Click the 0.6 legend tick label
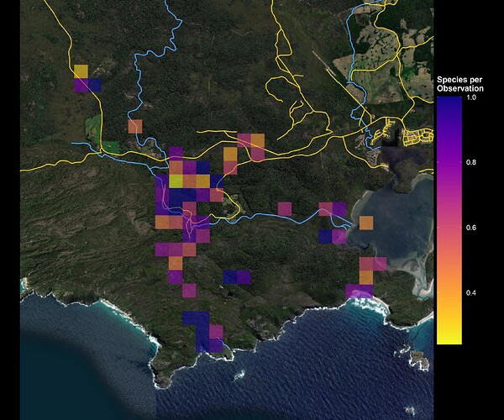 coord(471,228)
